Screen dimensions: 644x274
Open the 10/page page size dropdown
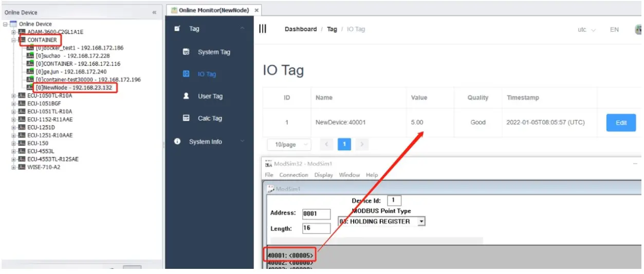tap(288, 145)
